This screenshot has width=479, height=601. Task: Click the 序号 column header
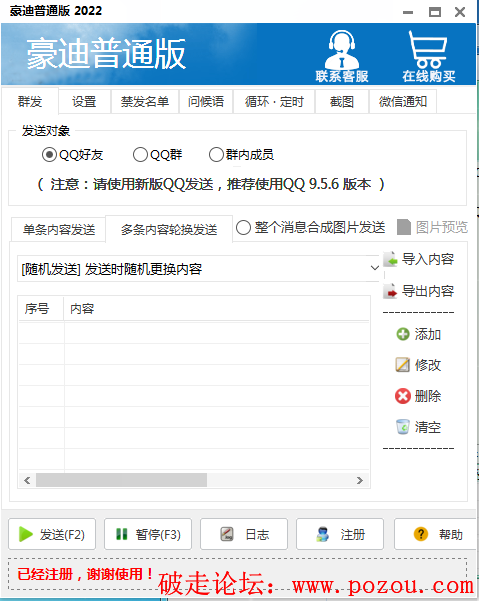point(41,309)
